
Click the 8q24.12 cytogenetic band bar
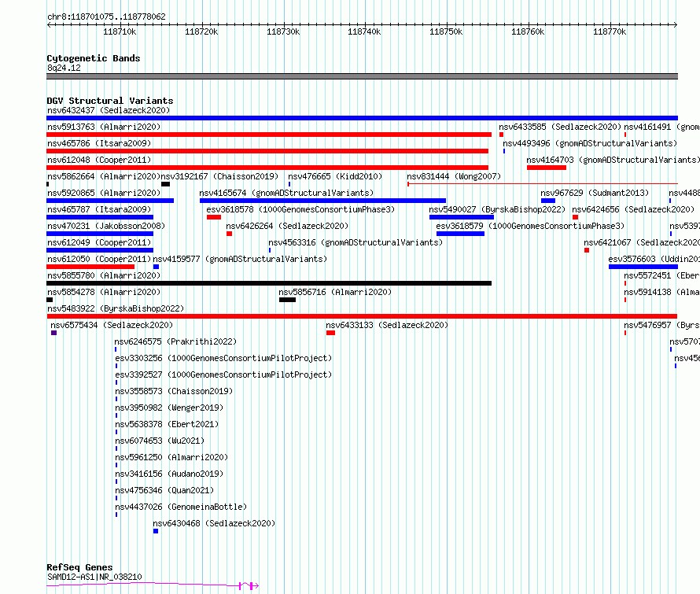pyautogui.click(x=362, y=76)
